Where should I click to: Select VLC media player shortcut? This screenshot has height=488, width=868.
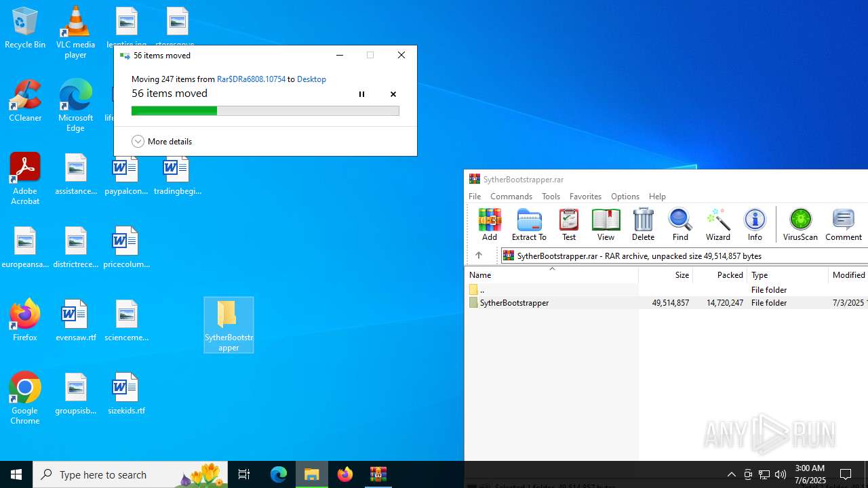coord(75,33)
